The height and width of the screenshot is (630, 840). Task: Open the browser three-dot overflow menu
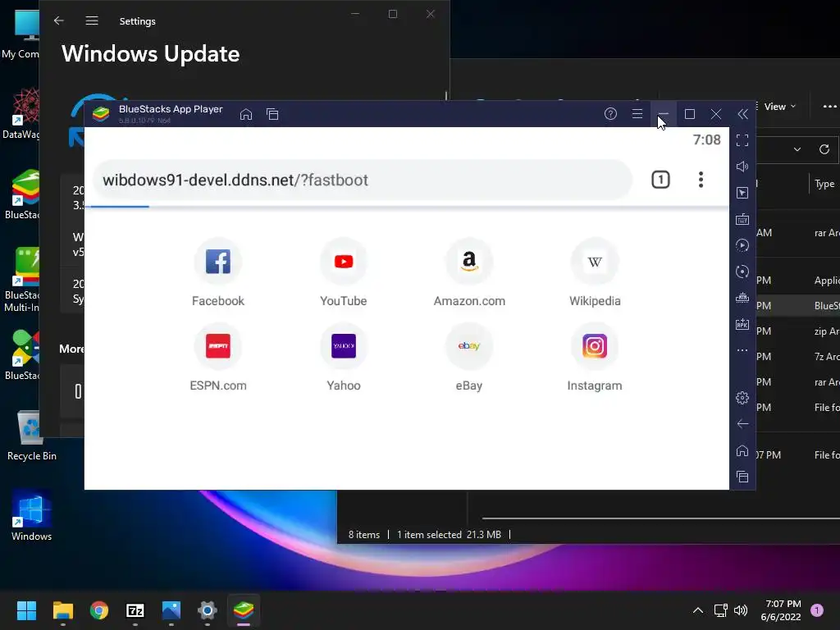pos(701,180)
